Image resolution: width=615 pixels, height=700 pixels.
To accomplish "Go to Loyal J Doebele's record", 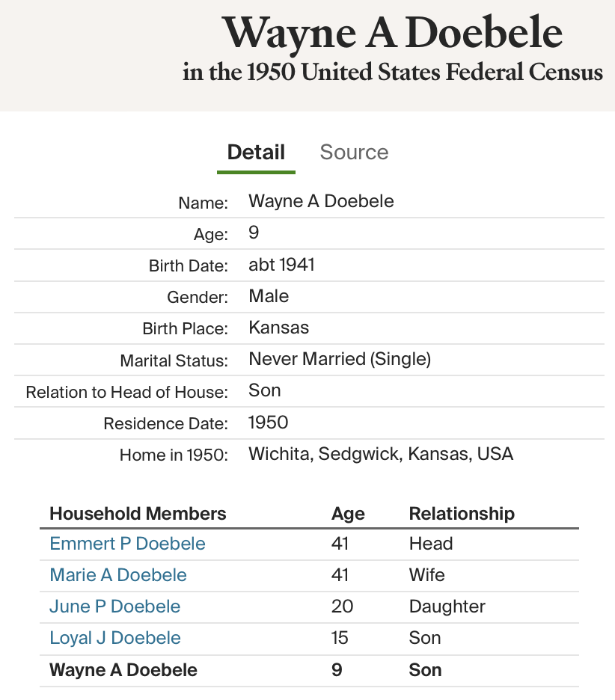I will point(115,638).
